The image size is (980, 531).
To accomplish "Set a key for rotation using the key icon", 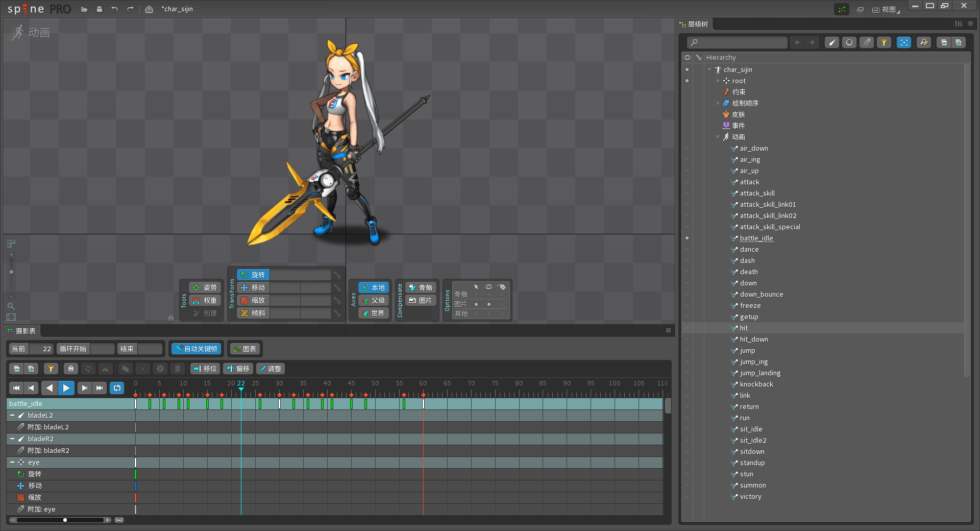I will coord(337,275).
